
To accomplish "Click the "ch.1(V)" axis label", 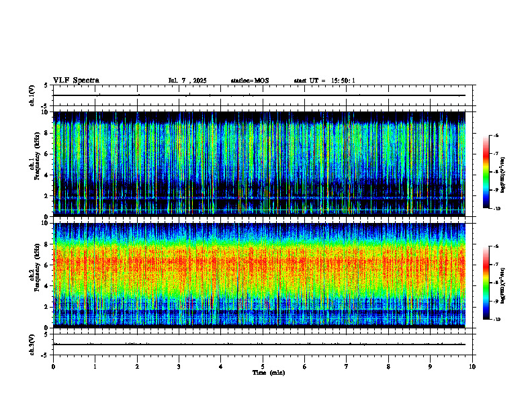I will 32,95.
